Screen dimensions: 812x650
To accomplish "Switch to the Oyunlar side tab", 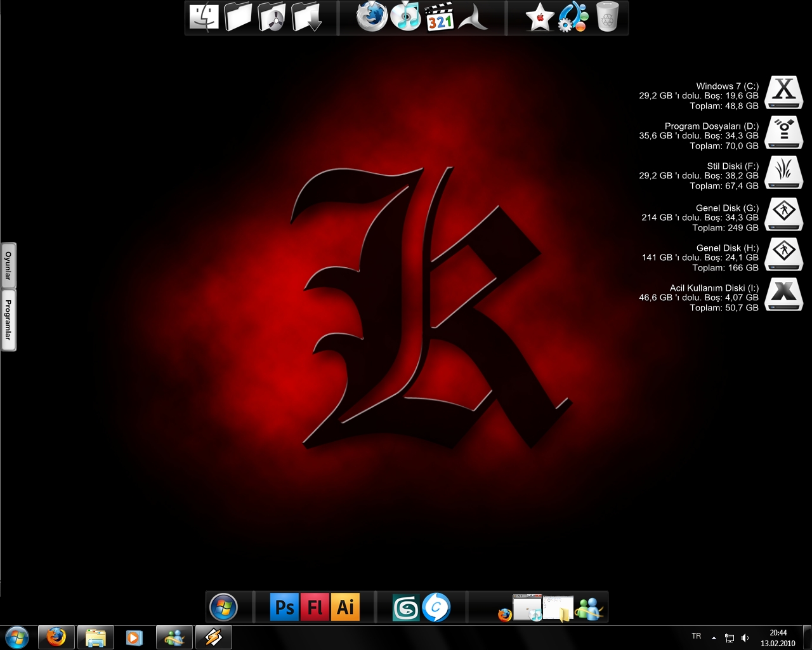I will 8,265.
